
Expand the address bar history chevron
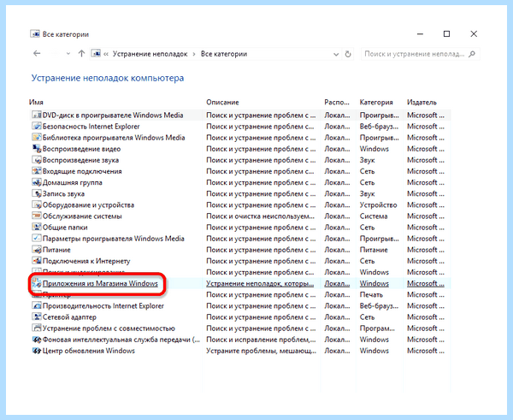pyautogui.click(x=336, y=55)
